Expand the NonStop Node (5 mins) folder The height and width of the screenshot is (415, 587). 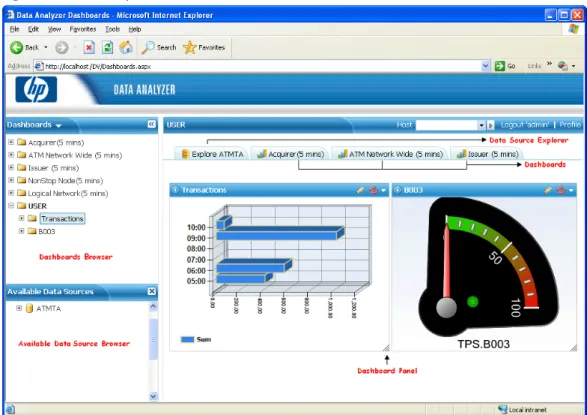[11, 180]
